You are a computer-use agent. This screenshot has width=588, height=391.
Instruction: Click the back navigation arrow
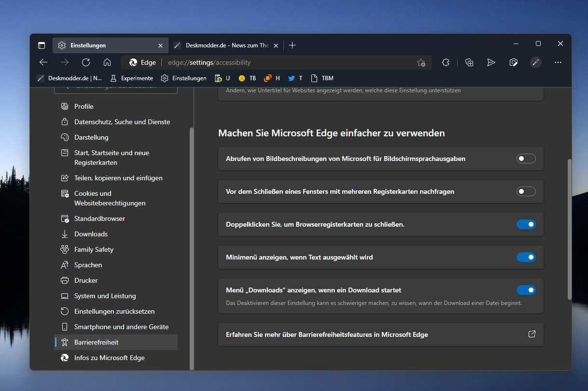coord(43,62)
